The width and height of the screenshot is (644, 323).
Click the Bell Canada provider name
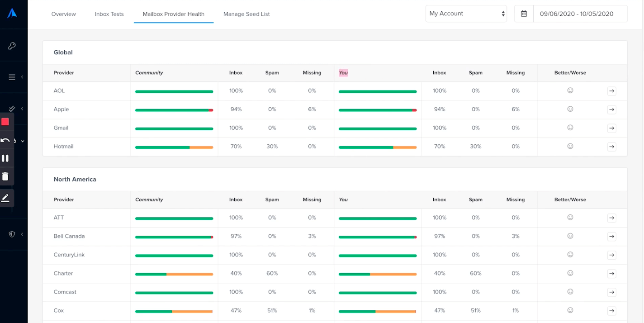pyautogui.click(x=69, y=236)
